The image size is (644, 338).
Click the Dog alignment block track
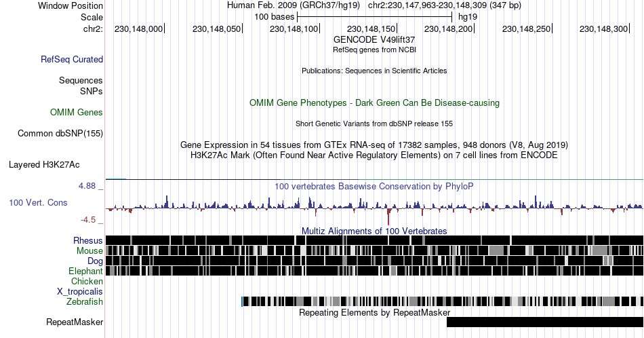tap(375, 261)
